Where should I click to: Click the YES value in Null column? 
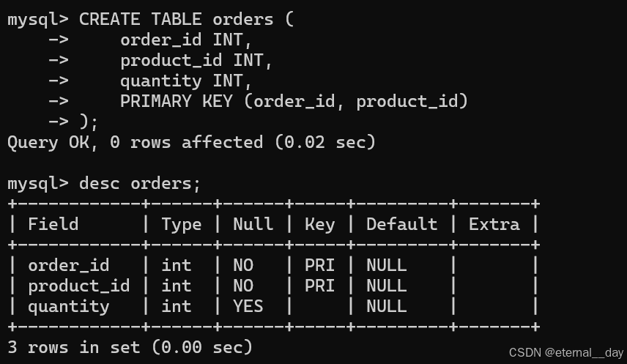coord(248,306)
